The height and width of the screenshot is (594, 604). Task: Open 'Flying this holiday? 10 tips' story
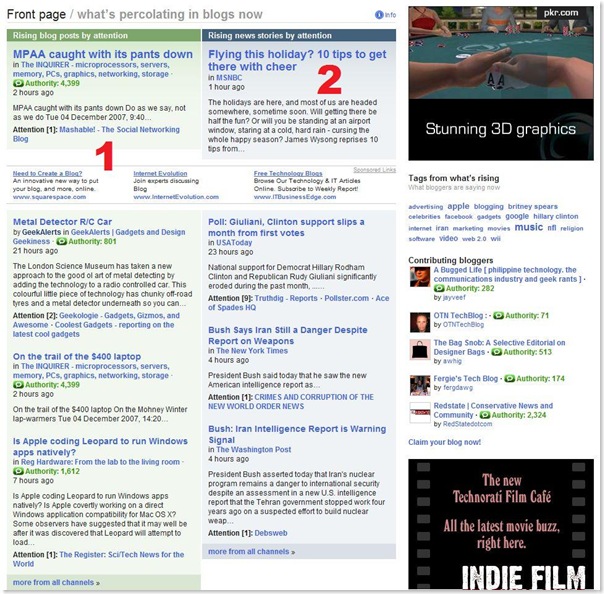[x=297, y=60]
